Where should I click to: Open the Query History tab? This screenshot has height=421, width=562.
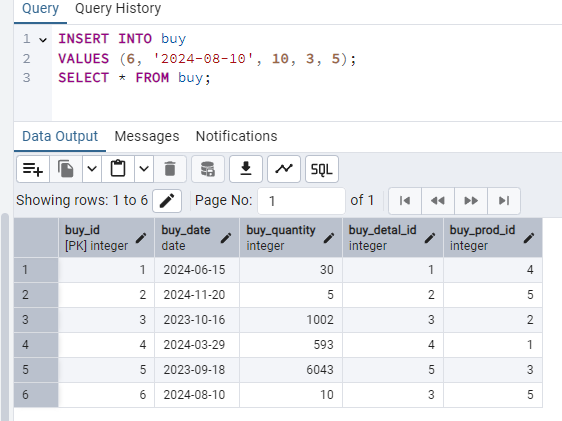[x=118, y=9]
